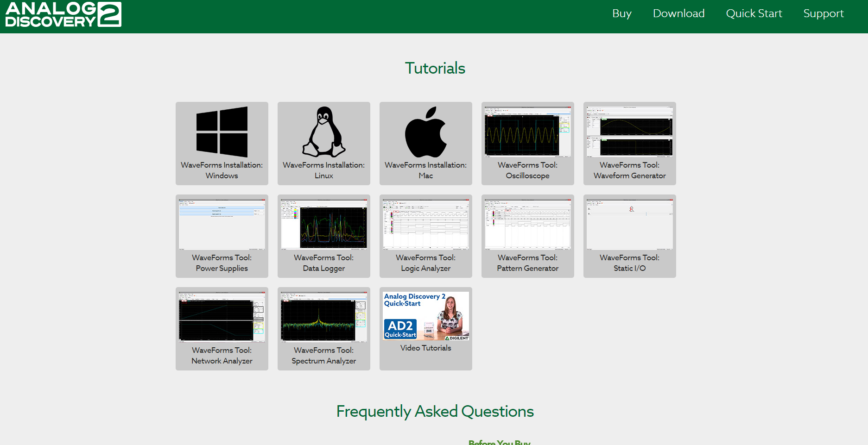The width and height of the screenshot is (868, 445).
Task: Open the Power Supplies tutorial tile
Action: coord(222,236)
